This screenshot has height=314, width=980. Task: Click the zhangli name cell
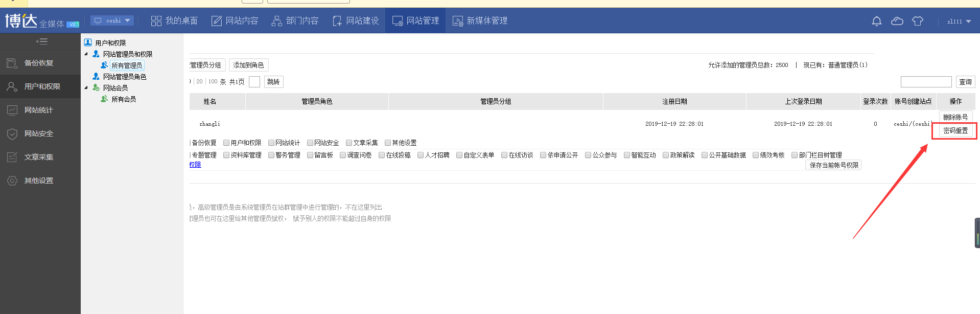coord(209,124)
